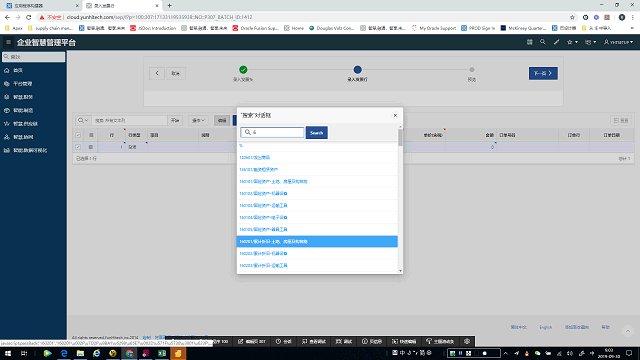
Task: Click the 取消 cancel button in wizard
Action: [176, 73]
